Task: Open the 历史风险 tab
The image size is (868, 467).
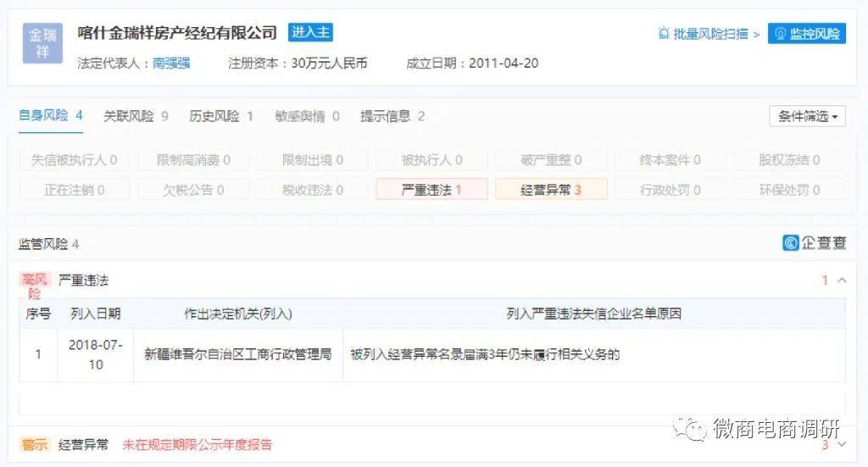Action: pos(220,116)
